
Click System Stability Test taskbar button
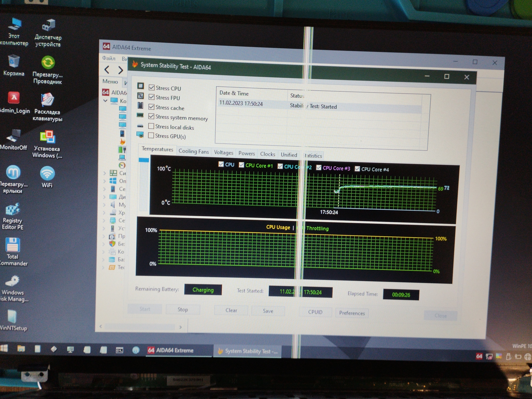(x=247, y=351)
